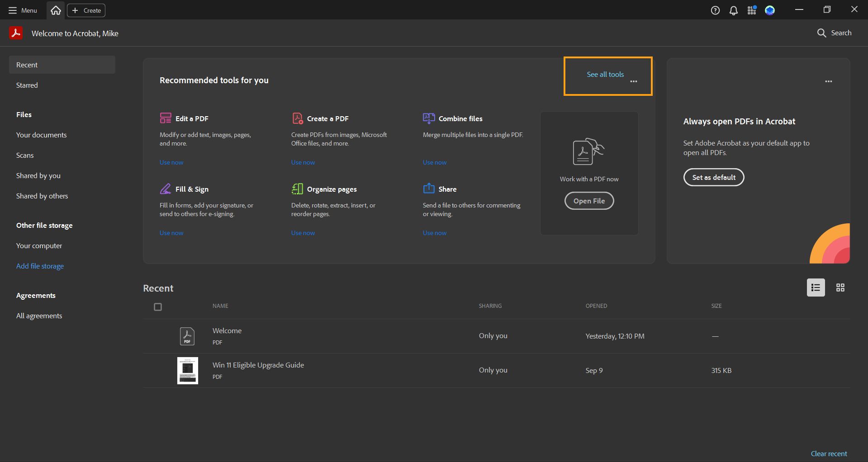Viewport: 868px width, 462px height.
Task: Open the default app card ellipsis menu
Action: click(x=828, y=81)
